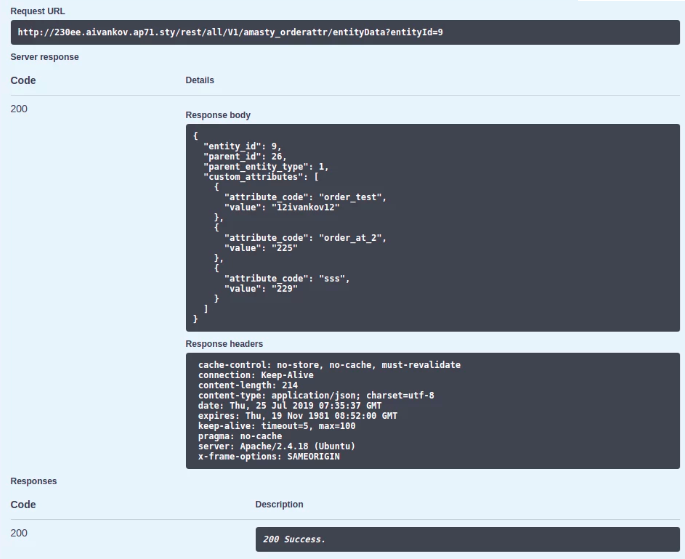Click the parent_entity_type line in JSON
The width and height of the screenshot is (685, 559).
point(265,166)
